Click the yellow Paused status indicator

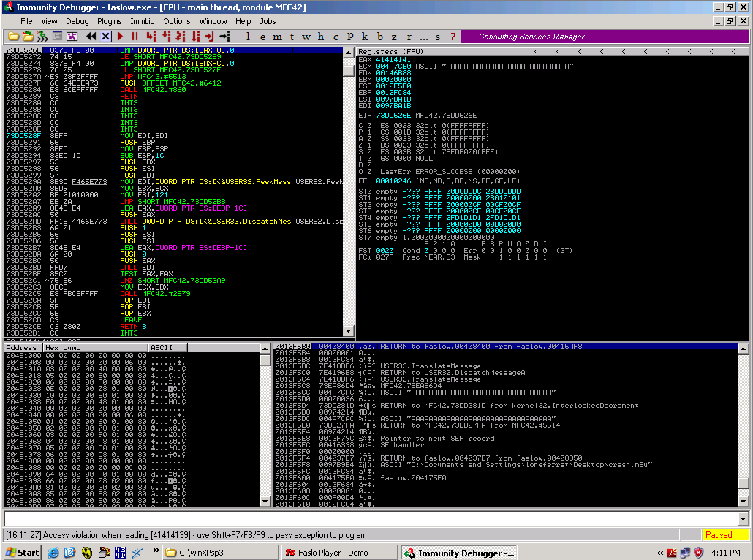[726, 535]
